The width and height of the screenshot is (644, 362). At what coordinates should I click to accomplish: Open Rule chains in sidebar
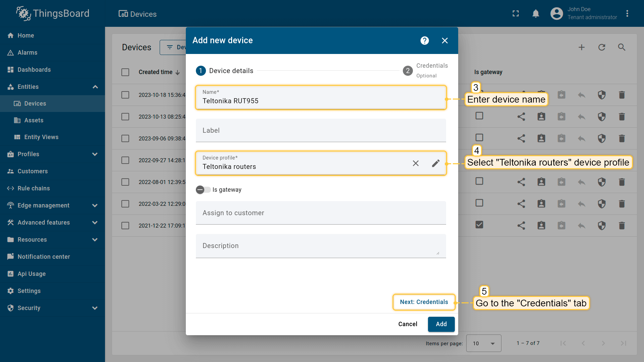[34, 188]
